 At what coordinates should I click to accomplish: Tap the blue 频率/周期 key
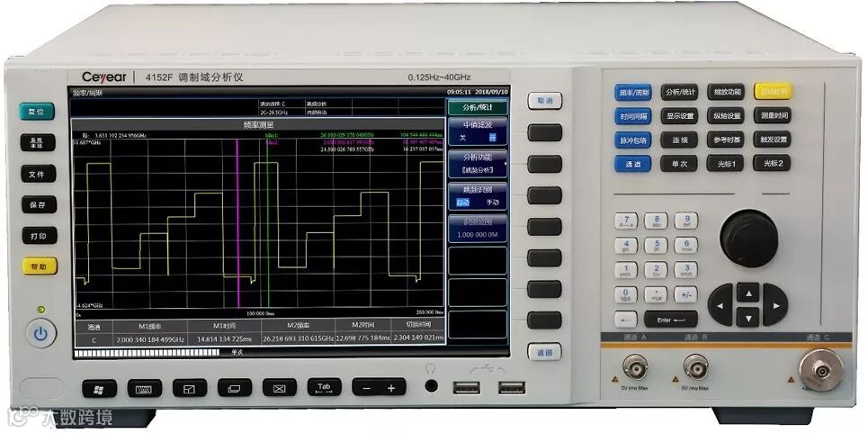tap(632, 92)
